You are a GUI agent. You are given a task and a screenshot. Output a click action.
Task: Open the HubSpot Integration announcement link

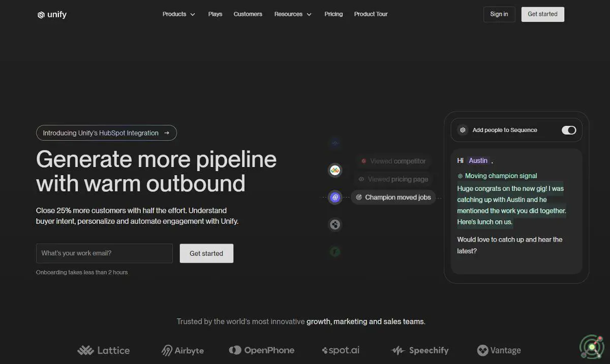click(x=106, y=133)
